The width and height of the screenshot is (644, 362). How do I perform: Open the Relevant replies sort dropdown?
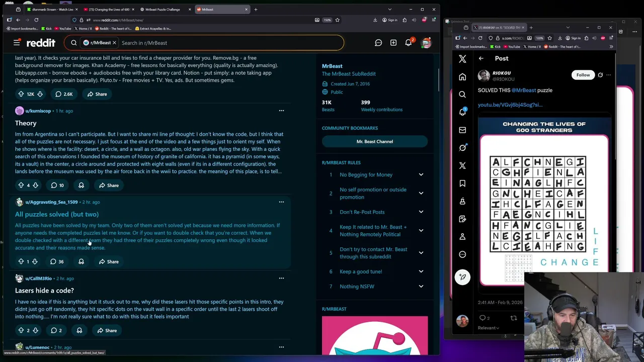489,328
